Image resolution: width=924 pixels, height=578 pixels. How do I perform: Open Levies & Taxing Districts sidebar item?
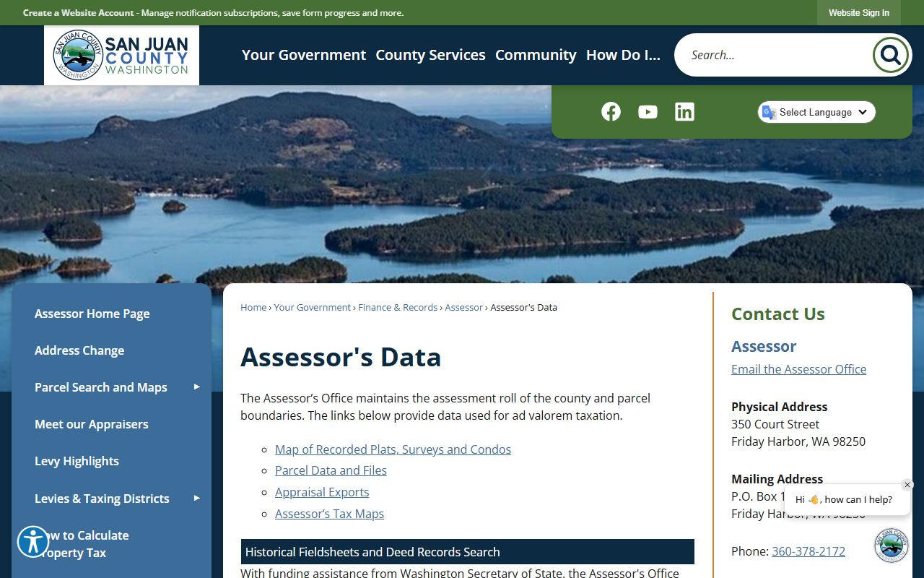(102, 499)
